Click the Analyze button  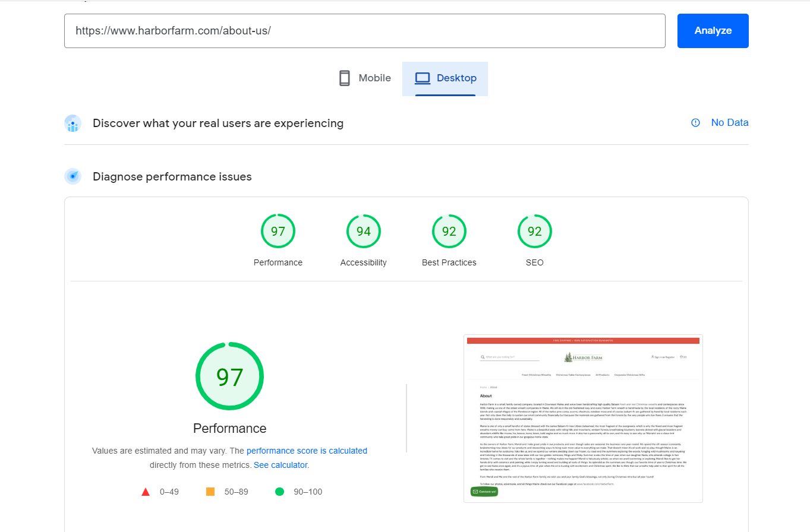coord(713,31)
